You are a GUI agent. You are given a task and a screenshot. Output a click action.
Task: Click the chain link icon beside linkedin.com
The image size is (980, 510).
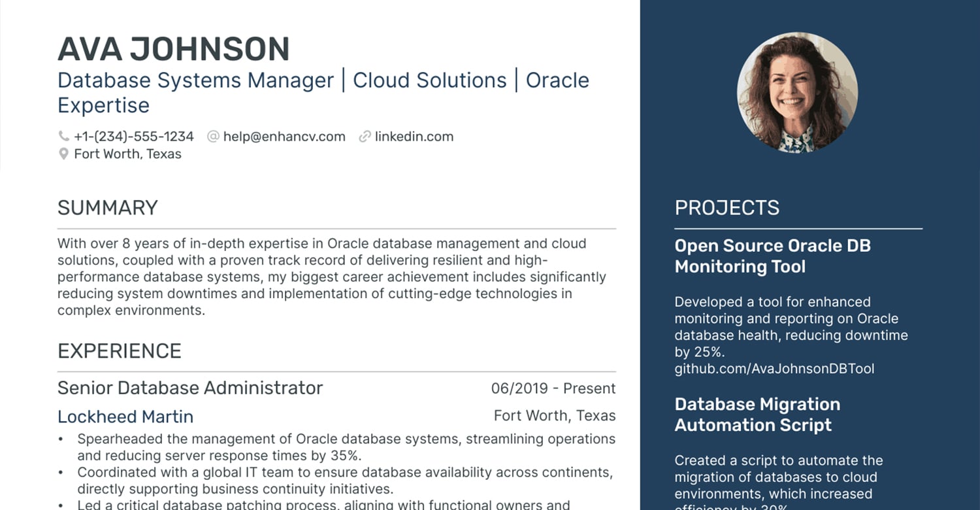point(365,137)
